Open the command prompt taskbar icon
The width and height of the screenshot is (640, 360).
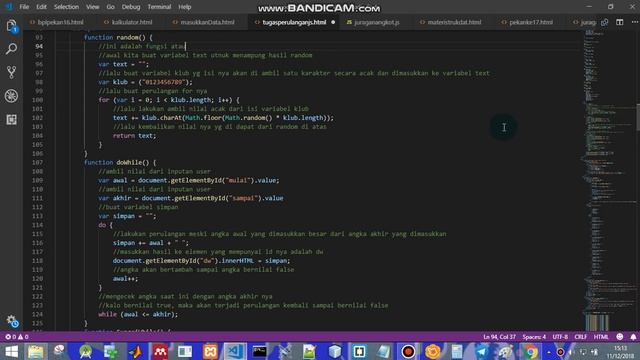[x=260, y=351]
